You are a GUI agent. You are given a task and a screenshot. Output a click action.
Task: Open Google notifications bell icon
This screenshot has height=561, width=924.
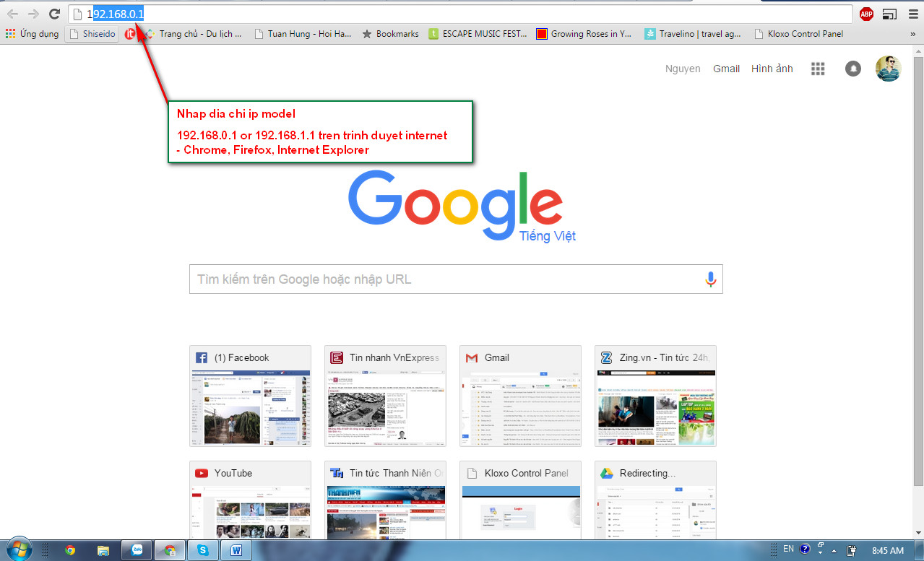coord(853,69)
